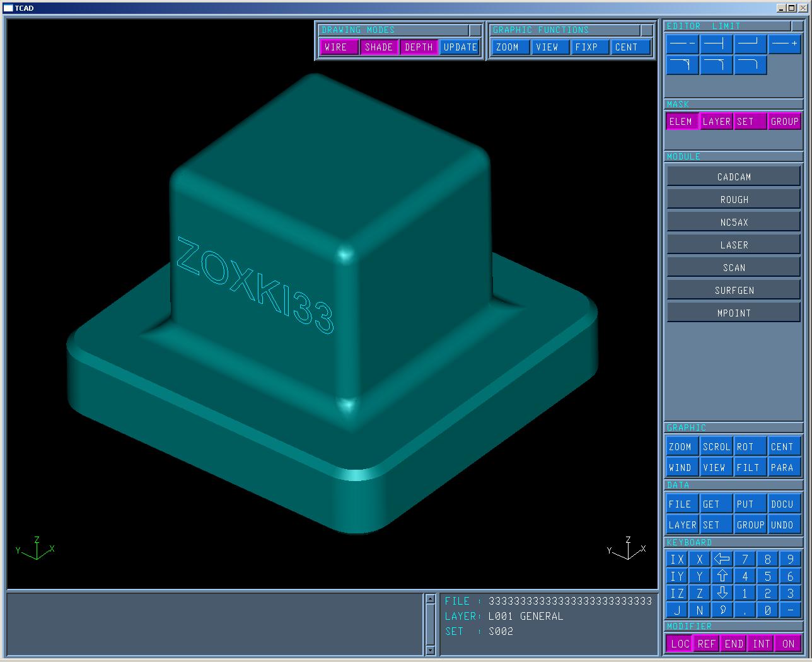Toggle the SET mask
This screenshot has height=662, width=812.
(750, 122)
